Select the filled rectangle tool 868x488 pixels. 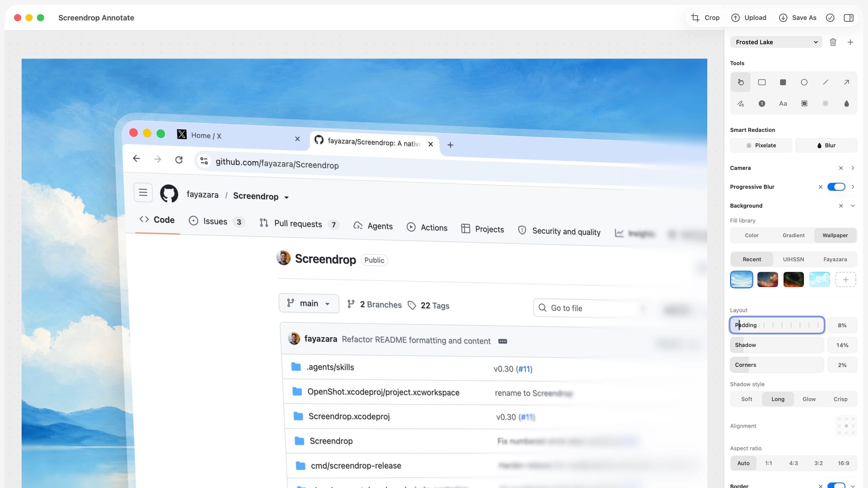pyautogui.click(x=783, y=82)
